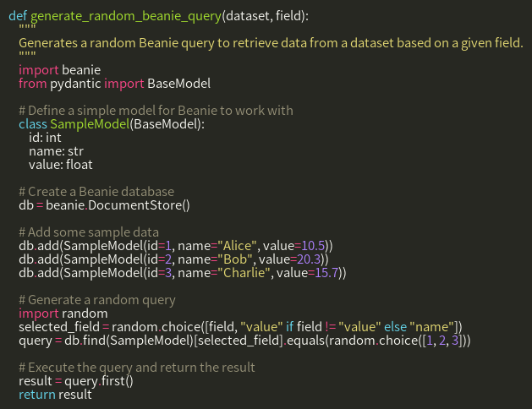
Task: Click the docstring line starting with Generates
Action: [271, 43]
